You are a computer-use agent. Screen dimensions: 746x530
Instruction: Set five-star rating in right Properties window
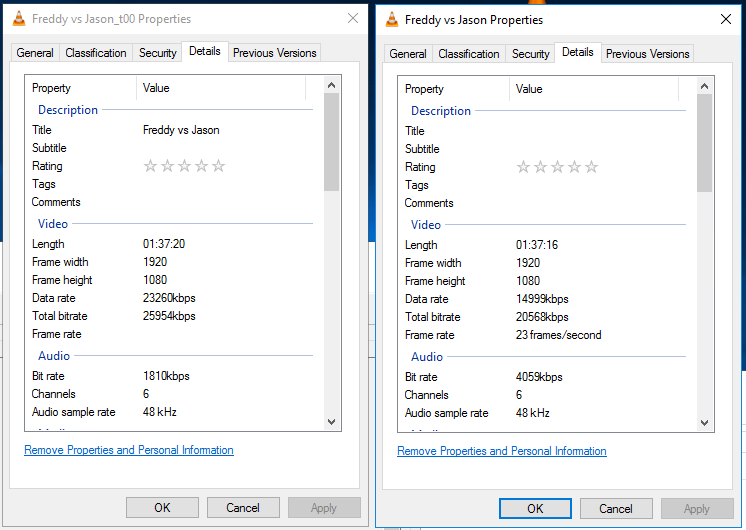click(591, 167)
